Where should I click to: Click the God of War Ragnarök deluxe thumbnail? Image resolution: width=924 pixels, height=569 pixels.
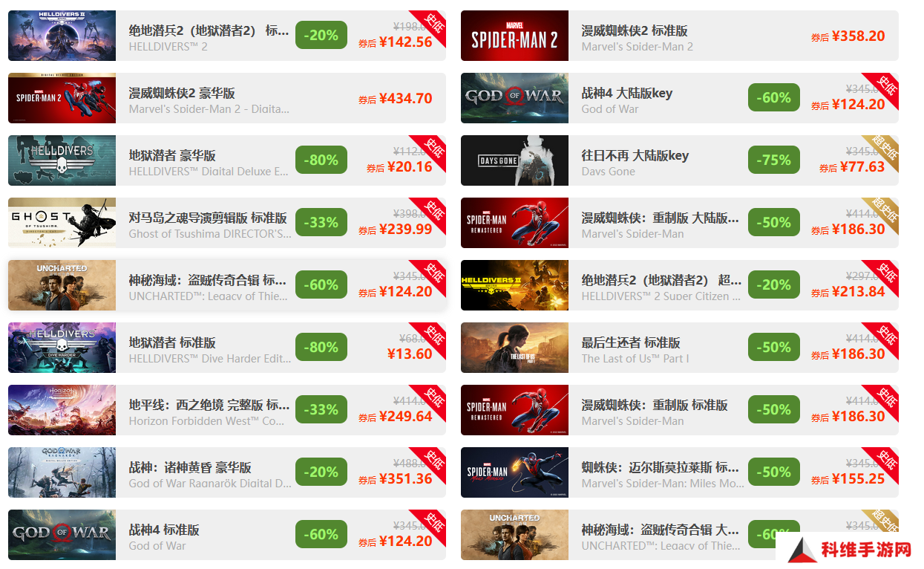click(x=62, y=472)
